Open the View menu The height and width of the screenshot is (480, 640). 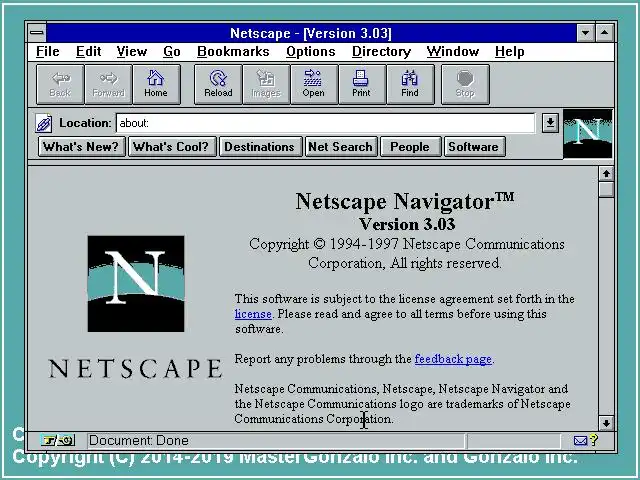click(131, 51)
